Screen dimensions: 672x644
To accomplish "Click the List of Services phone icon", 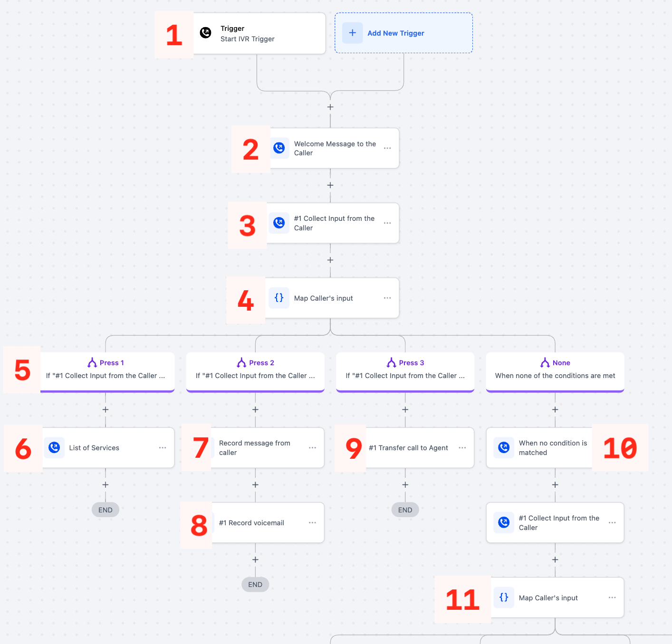I will [54, 447].
